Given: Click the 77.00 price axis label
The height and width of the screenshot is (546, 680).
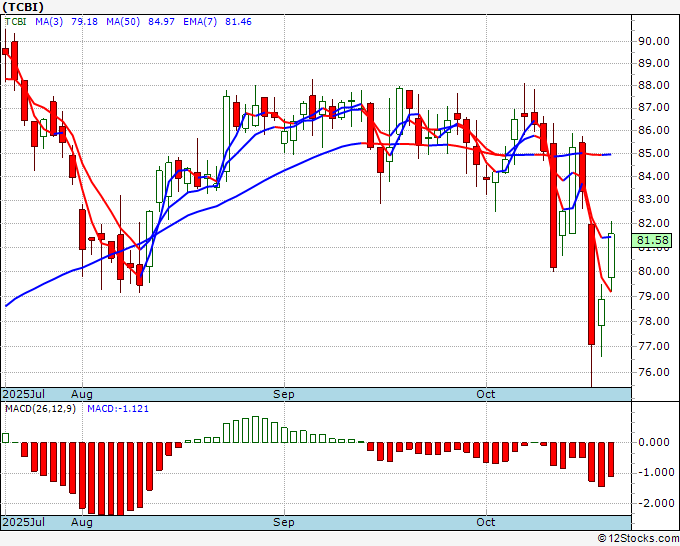Looking at the screenshot, I should (654, 346).
